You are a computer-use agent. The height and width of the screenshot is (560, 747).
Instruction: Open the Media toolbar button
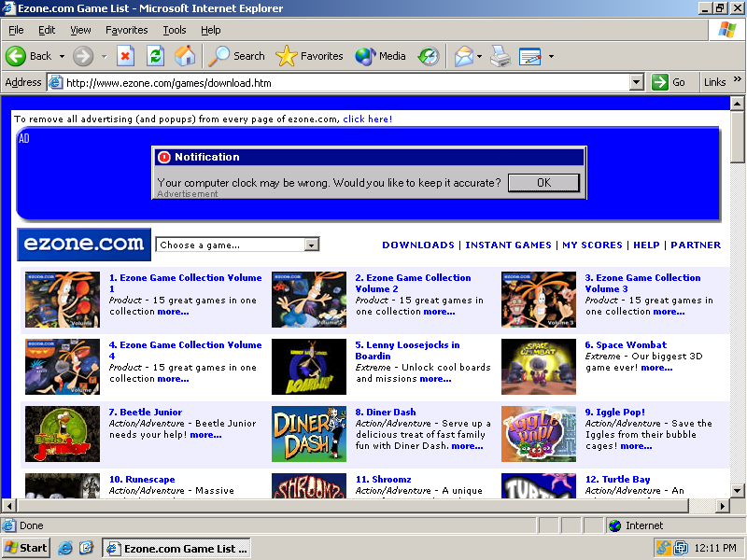tap(380, 56)
